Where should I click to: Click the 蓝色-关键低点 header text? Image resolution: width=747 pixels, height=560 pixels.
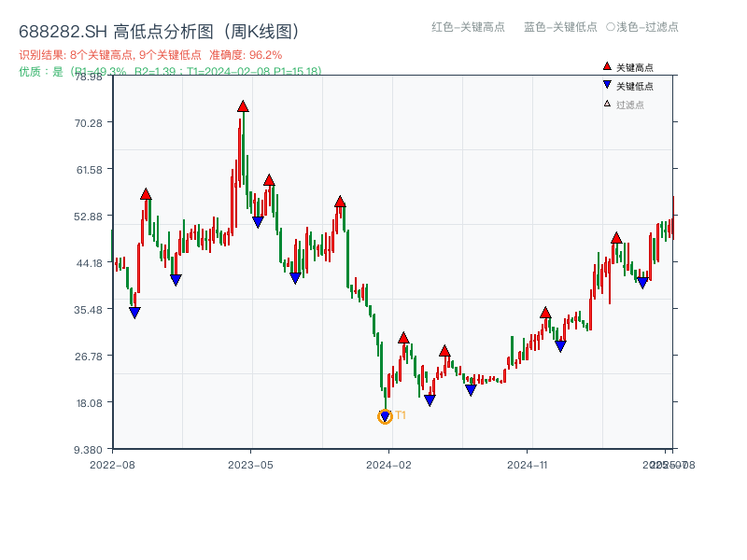point(560,27)
